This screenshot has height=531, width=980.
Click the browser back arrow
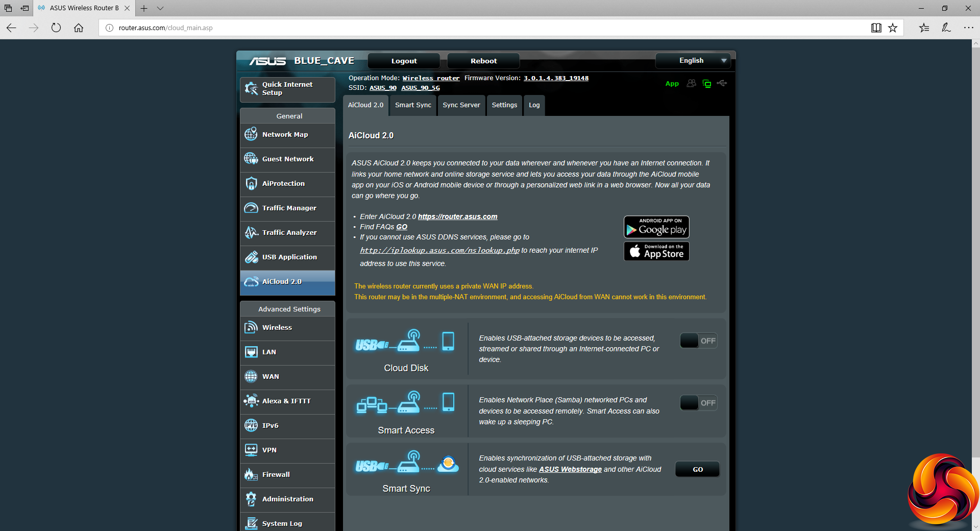(x=11, y=28)
